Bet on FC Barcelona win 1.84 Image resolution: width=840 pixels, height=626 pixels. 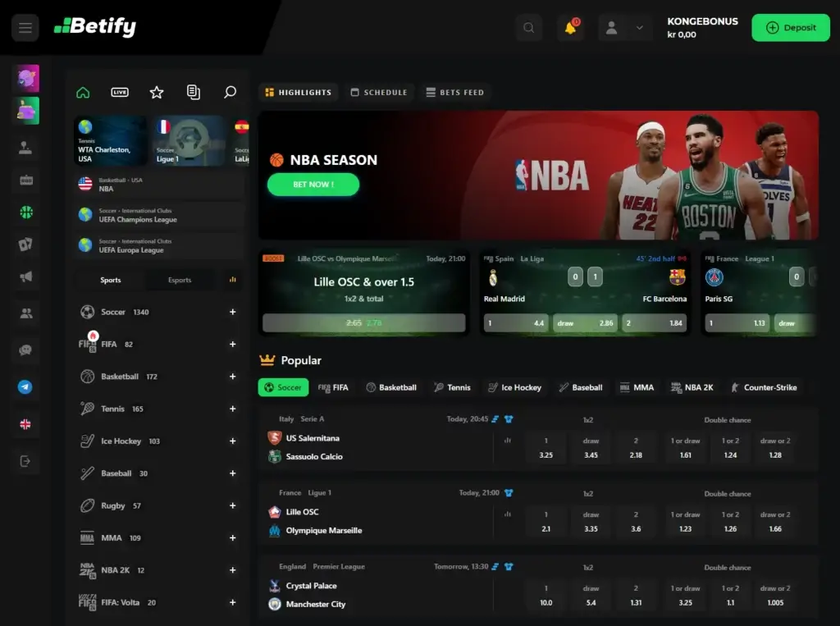[654, 323]
